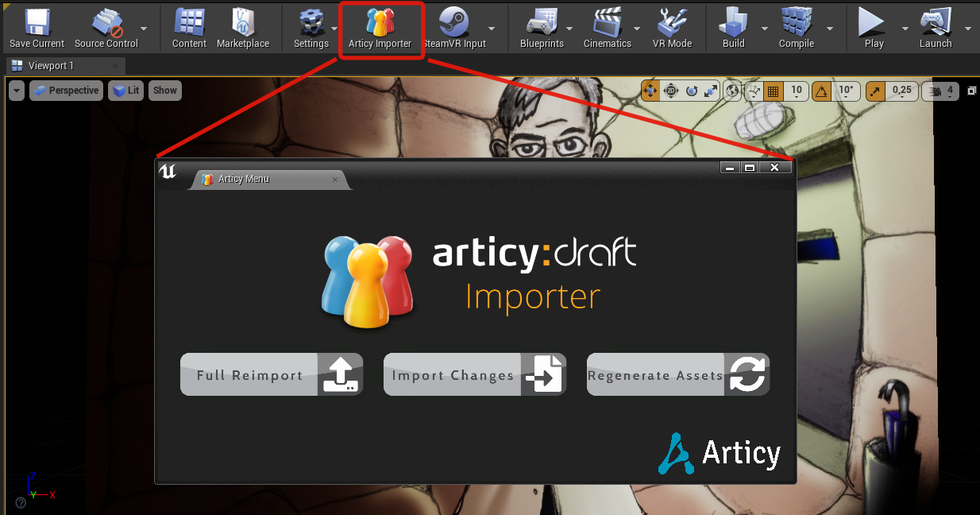Close the Articy Menu window
The image size is (980, 515).
pyautogui.click(x=774, y=167)
